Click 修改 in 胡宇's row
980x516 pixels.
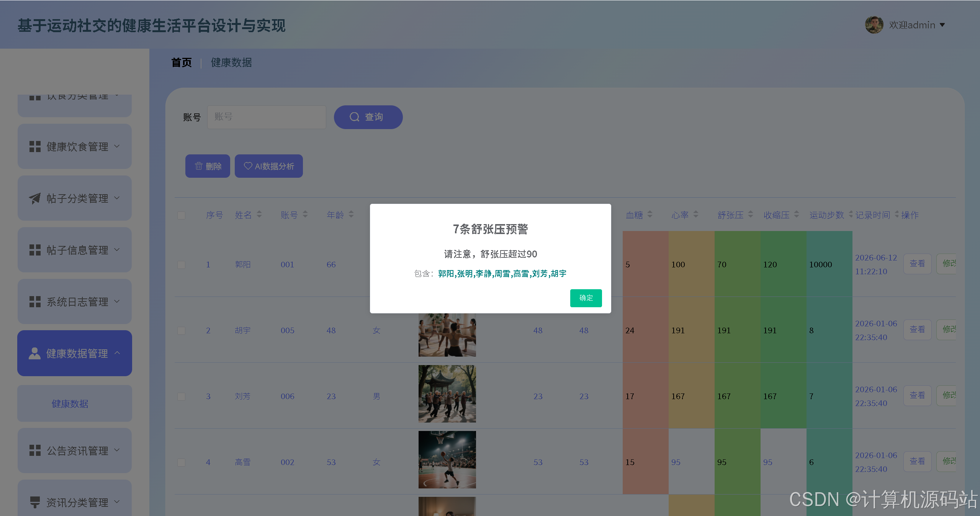(947, 329)
